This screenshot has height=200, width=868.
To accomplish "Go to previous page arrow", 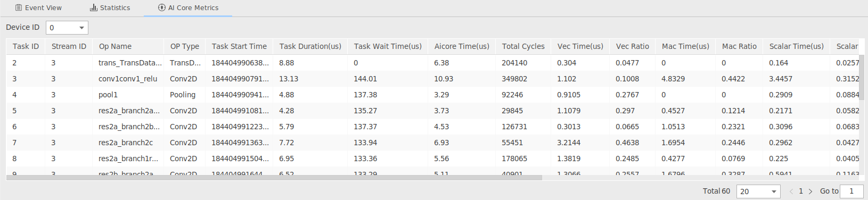I will (x=791, y=191).
